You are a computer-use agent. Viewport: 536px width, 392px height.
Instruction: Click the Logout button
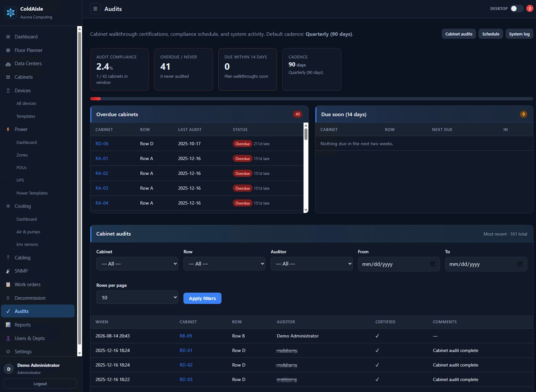(x=40, y=384)
